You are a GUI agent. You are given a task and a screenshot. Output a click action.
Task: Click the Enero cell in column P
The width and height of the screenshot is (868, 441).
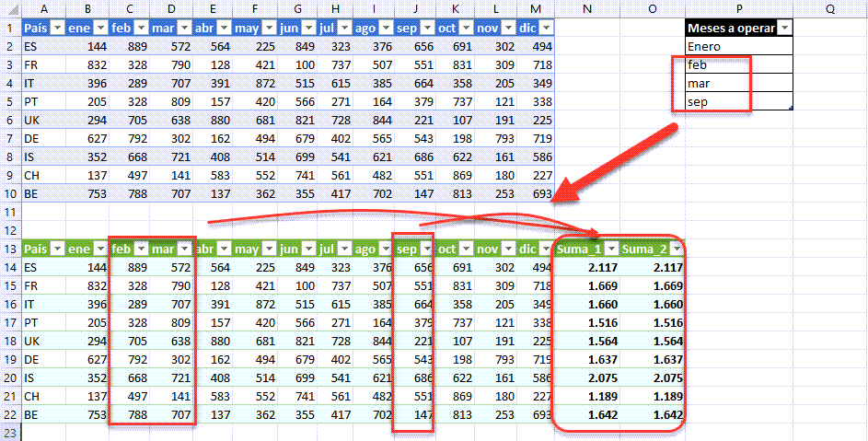point(739,46)
